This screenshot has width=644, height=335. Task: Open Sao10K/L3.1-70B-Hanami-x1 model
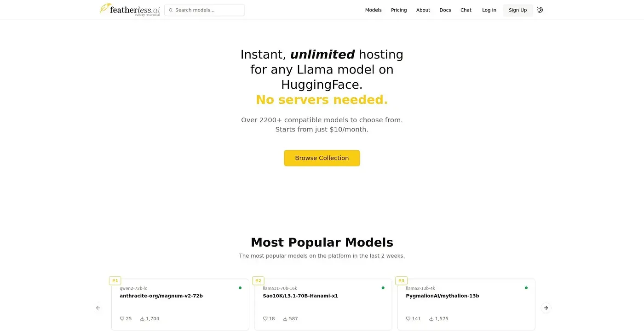(300, 296)
